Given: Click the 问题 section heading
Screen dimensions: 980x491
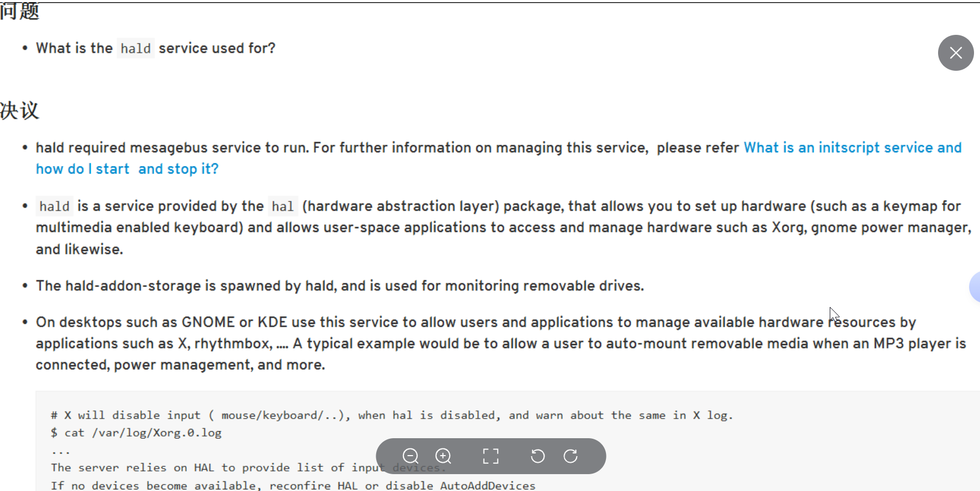Looking at the screenshot, I should coord(20,11).
